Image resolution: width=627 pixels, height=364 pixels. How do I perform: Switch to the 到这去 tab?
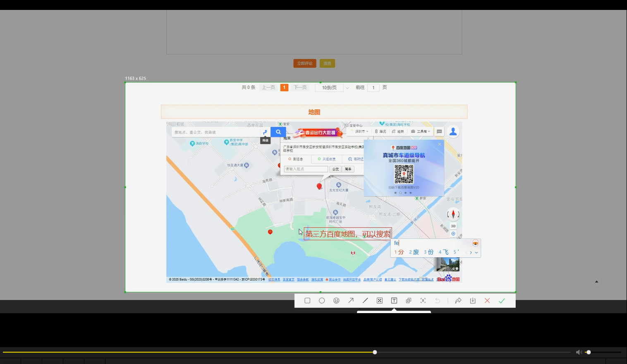(296, 159)
